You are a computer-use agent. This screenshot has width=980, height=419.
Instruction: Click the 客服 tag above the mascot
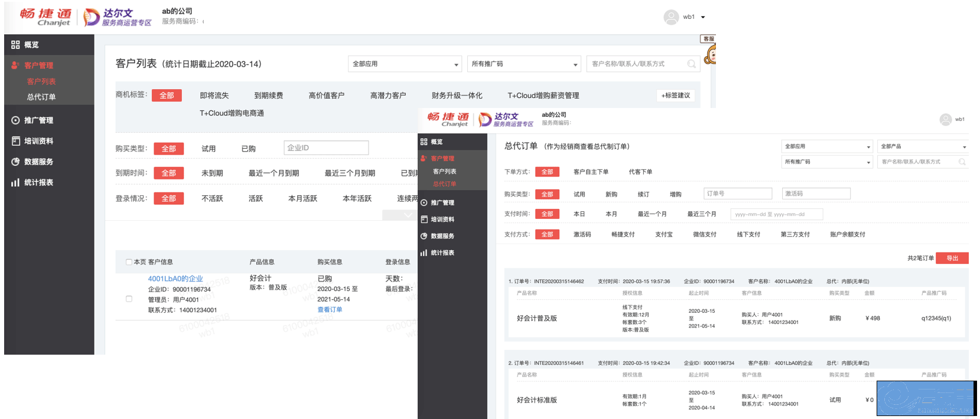click(708, 39)
